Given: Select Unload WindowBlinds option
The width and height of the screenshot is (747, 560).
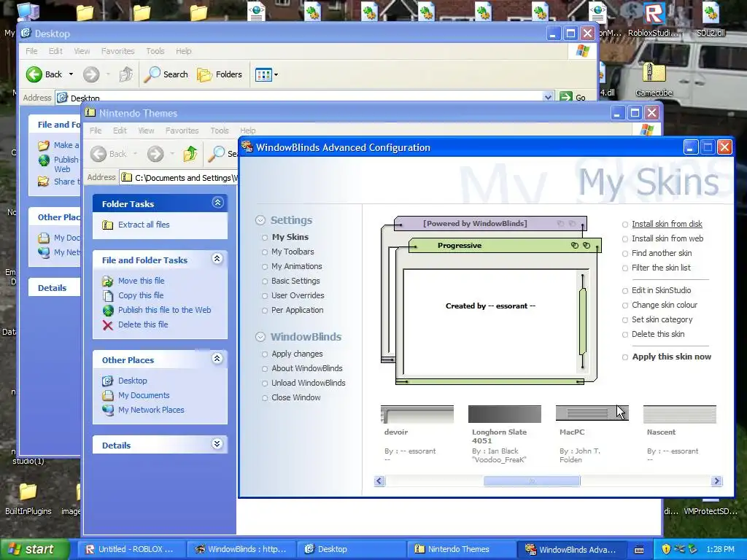Looking at the screenshot, I should point(264,384).
